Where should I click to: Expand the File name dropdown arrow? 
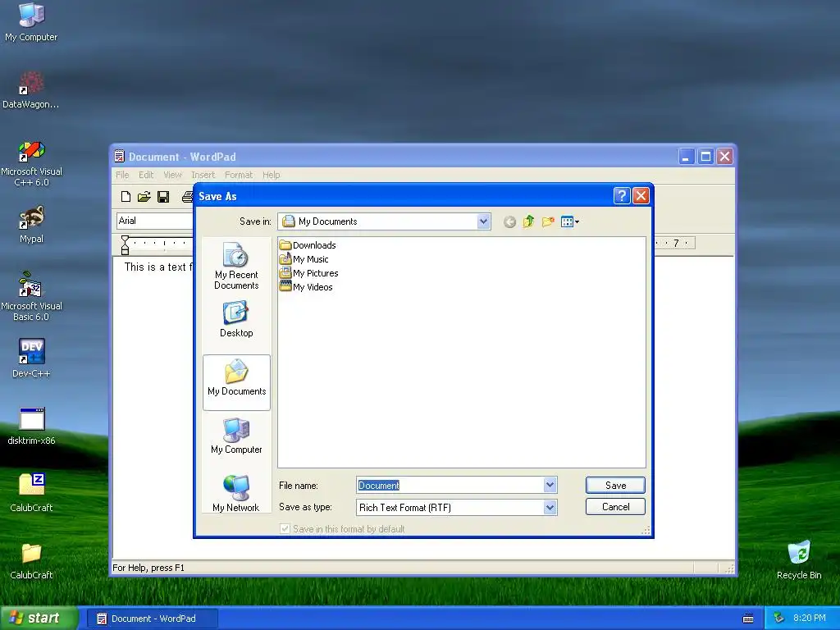tap(550, 485)
